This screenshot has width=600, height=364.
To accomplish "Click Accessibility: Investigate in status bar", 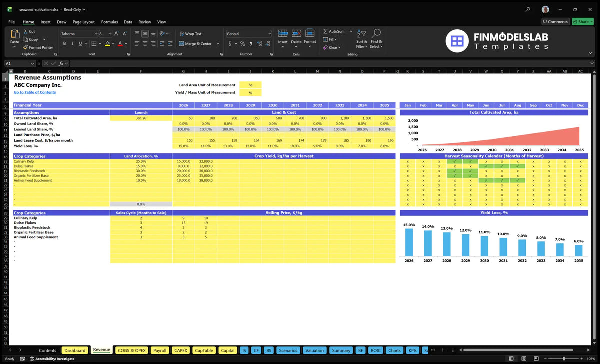I will point(52,358).
